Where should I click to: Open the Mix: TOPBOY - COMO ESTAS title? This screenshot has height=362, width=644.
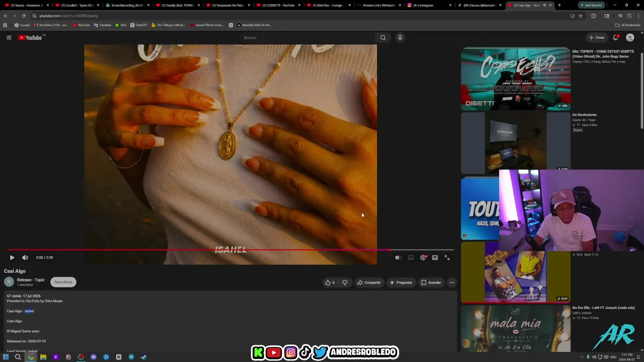coord(603,54)
